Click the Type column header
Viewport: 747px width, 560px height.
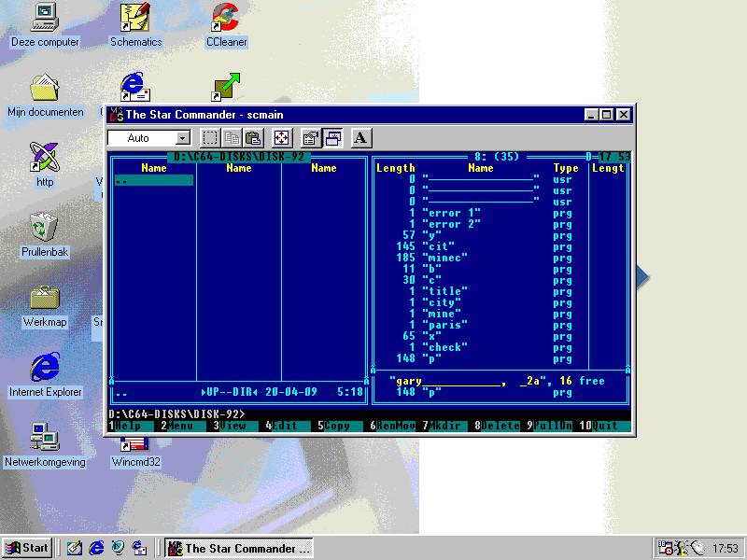(x=566, y=168)
